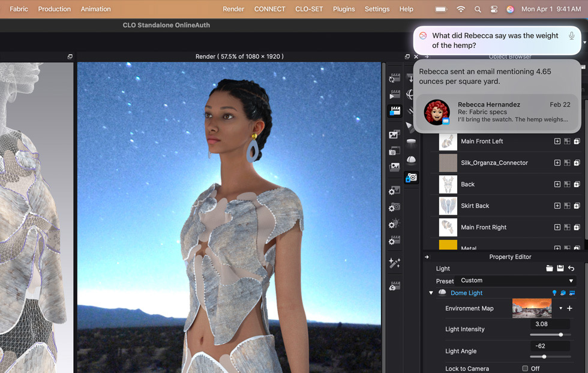Click the magic wand sparkle tool icon
This screenshot has height=373, width=588.
[394, 263]
